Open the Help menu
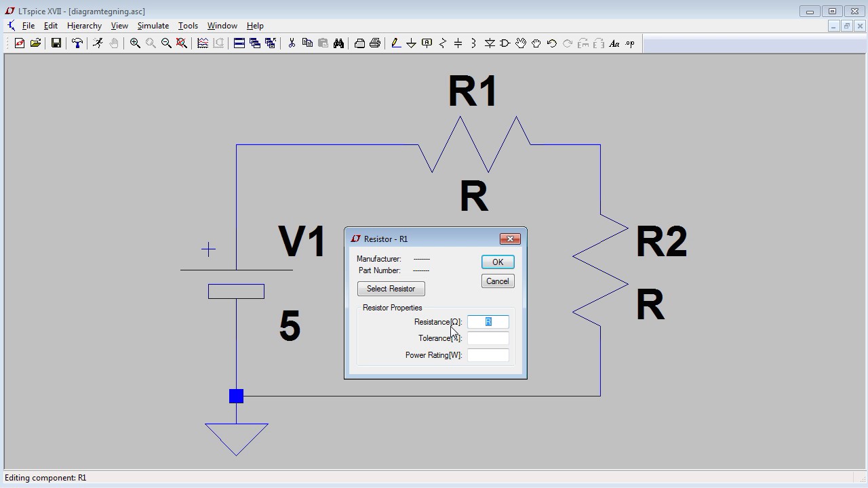Viewport: 868px width, 488px height. pyautogui.click(x=255, y=26)
